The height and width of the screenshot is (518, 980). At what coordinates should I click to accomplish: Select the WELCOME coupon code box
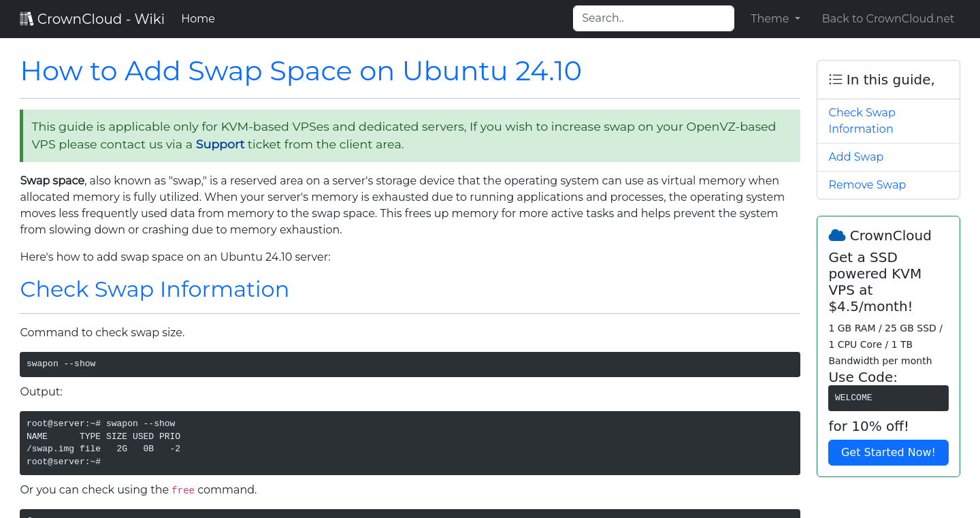(888, 398)
